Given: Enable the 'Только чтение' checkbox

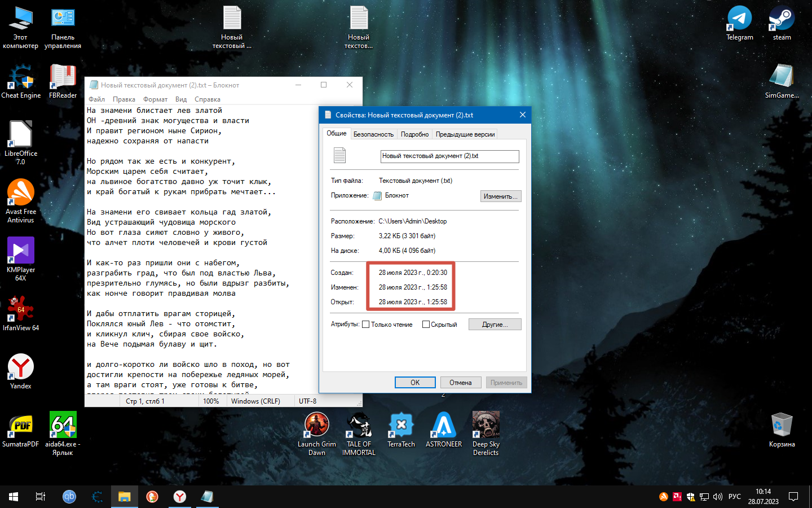Looking at the screenshot, I should [x=366, y=325].
